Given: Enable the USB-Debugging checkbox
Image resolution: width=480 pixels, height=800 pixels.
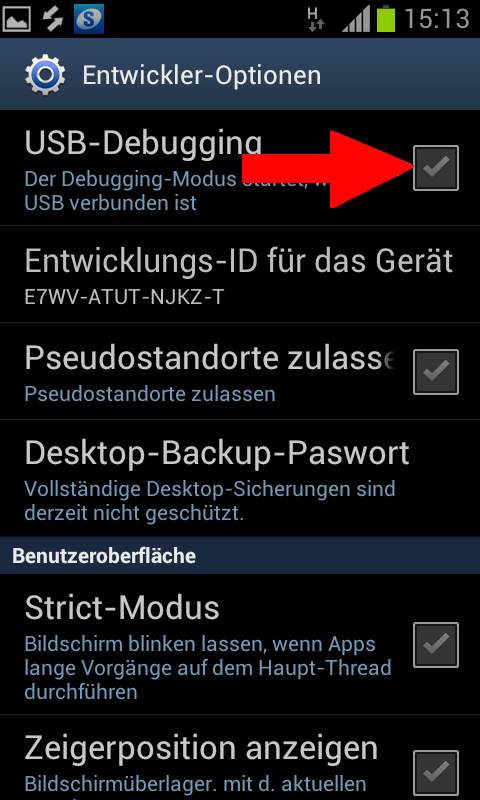Looking at the screenshot, I should 436,168.
